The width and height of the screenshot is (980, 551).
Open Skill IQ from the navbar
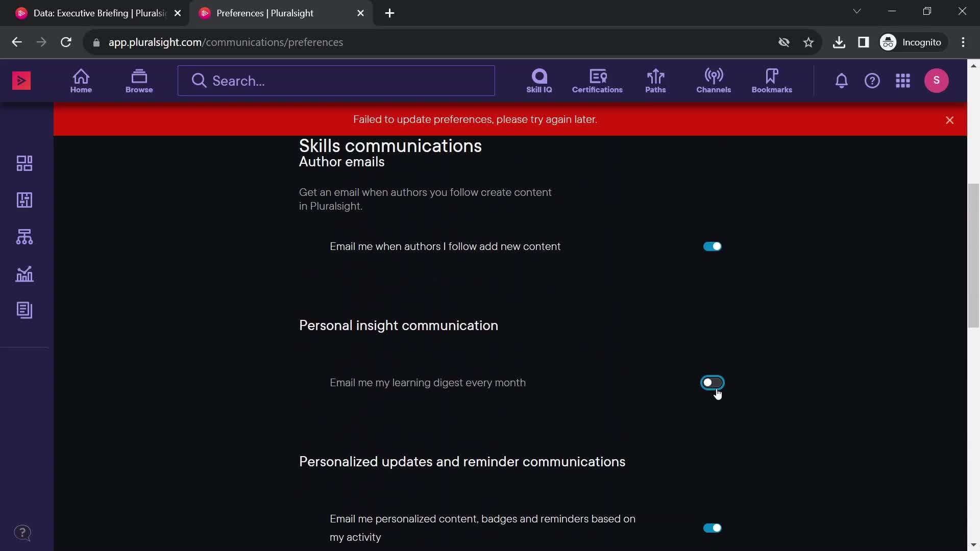click(539, 81)
